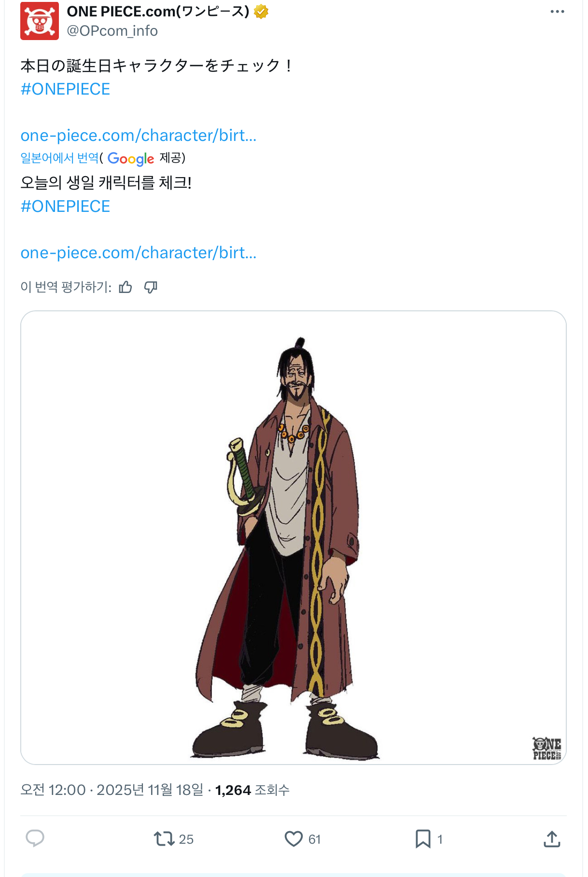The image size is (588, 877).
Task: Rate the translation with thumbs up
Action: pyautogui.click(x=126, y=287)
